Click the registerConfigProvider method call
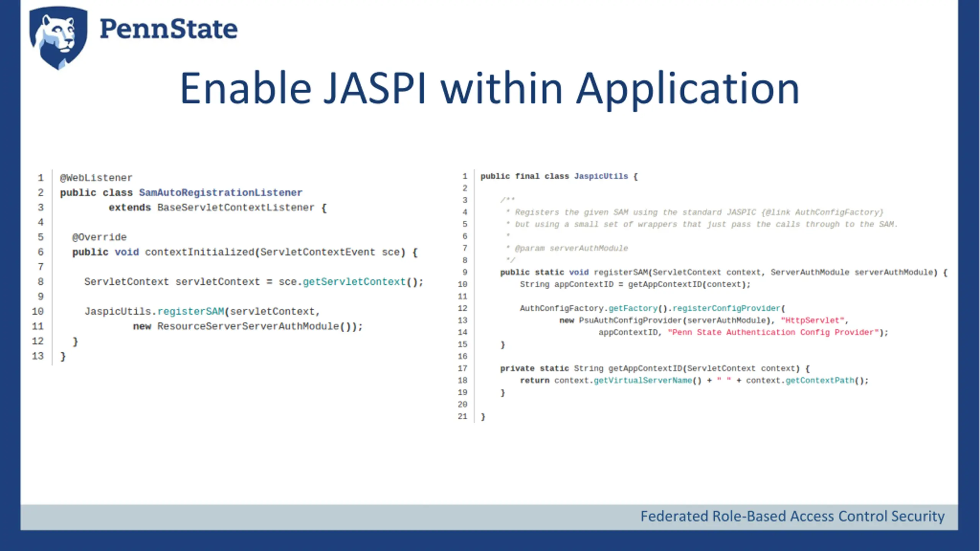Viewport: 980px width, 551px height. point(726,308)
